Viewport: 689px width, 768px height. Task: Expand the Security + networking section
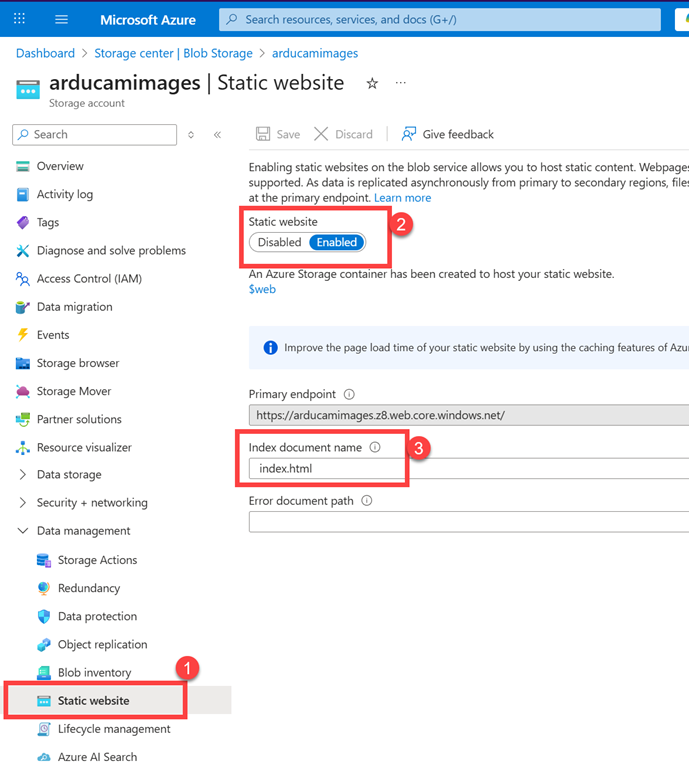click(x=23, y=503)
